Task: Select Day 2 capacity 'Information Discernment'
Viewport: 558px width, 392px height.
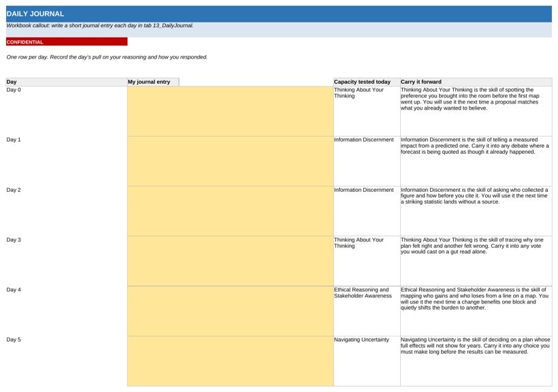Action: click(x=367, y=211)
